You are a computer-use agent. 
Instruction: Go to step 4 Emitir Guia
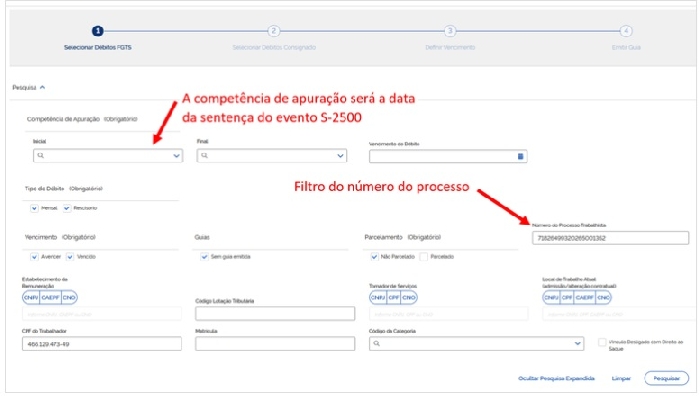626,31
